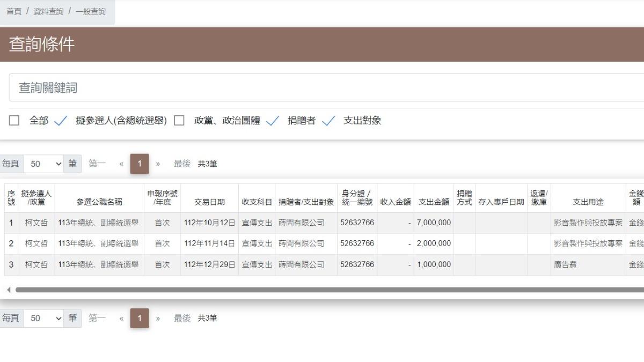This screenshot has width=644, height=362.
Task: Click the table's horizontal scrollbar
Action: coord(330,290)
